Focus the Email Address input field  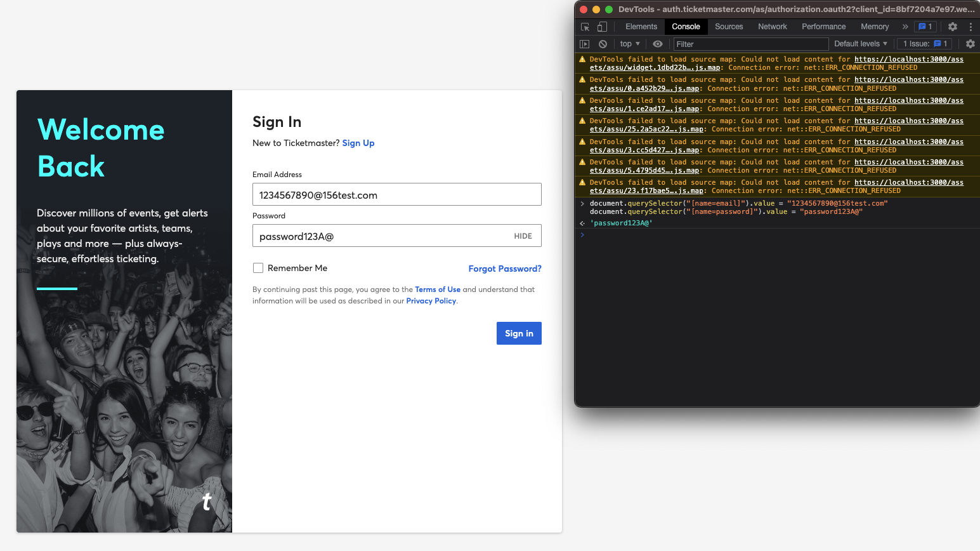(x=397, y=194)
